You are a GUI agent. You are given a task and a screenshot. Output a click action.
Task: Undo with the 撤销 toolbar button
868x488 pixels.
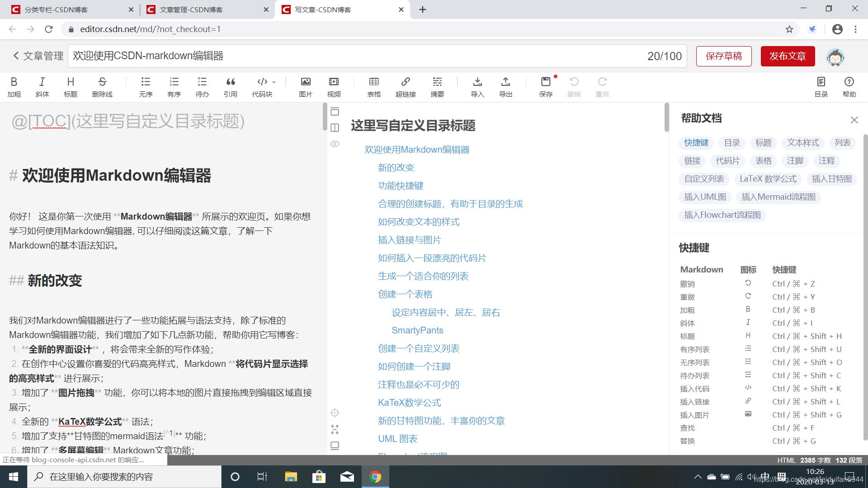[x=574, y=87]
